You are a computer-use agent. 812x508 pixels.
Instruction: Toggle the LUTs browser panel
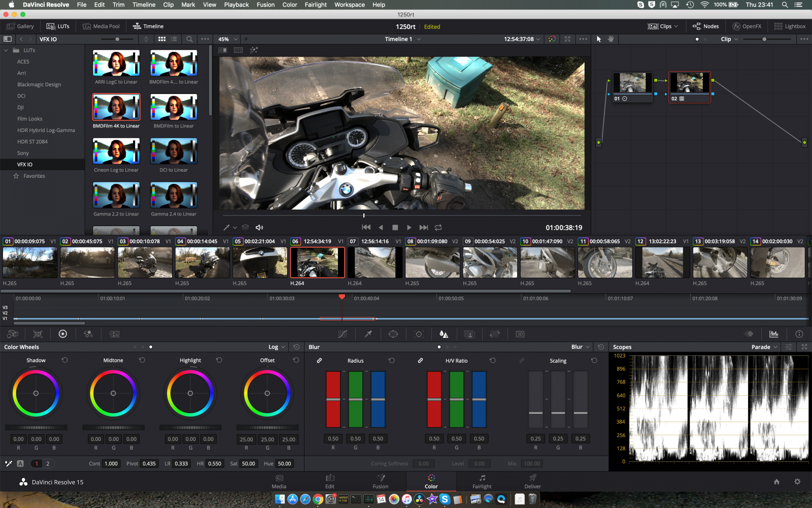click(58, 26)
